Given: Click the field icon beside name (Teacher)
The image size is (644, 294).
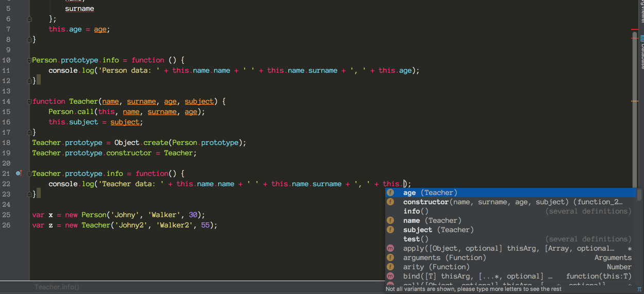Looking at the screenshot, I should click(x=390, y=220).
